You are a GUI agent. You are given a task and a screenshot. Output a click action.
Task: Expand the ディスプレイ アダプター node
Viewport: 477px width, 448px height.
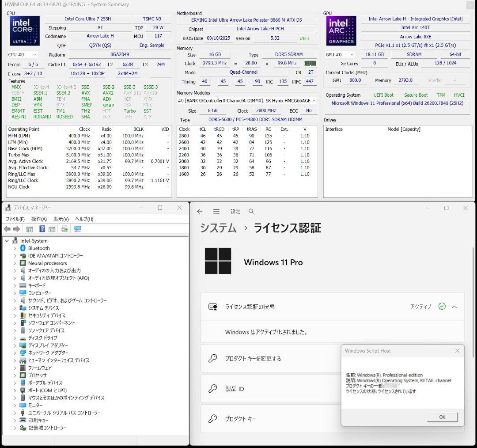[x=15, y=345]
